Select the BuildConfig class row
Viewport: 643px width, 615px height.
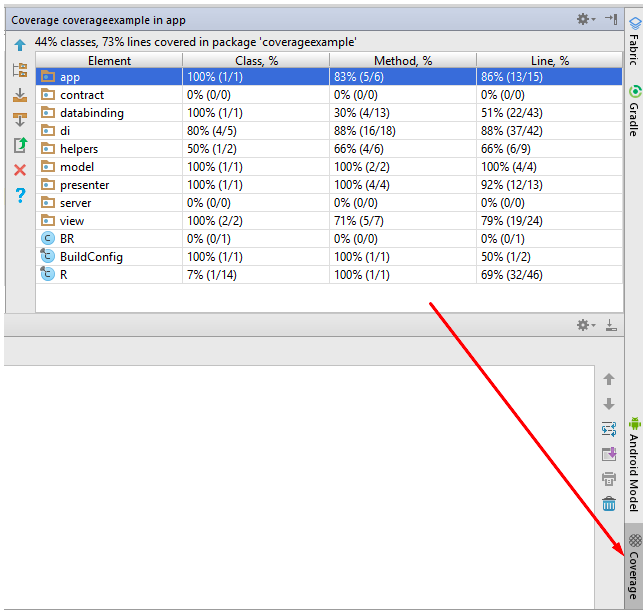(x=329, y=257)
